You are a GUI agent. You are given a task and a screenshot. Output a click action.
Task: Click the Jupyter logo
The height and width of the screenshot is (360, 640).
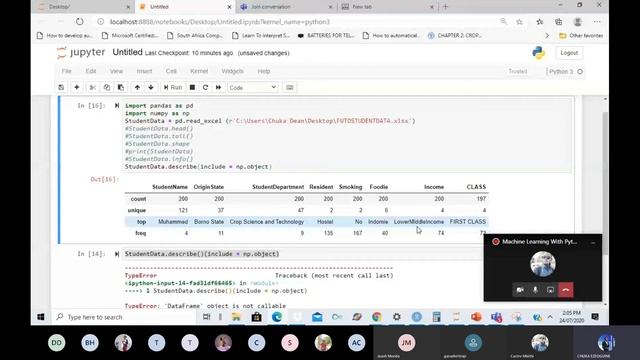click(81, 53)
